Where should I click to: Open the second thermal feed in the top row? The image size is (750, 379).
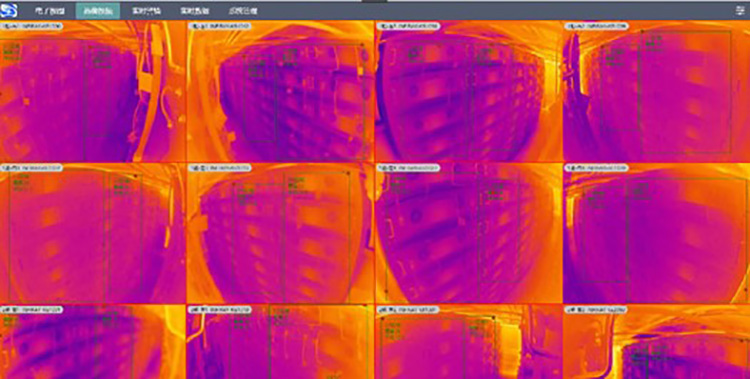(x=280, y=91)
